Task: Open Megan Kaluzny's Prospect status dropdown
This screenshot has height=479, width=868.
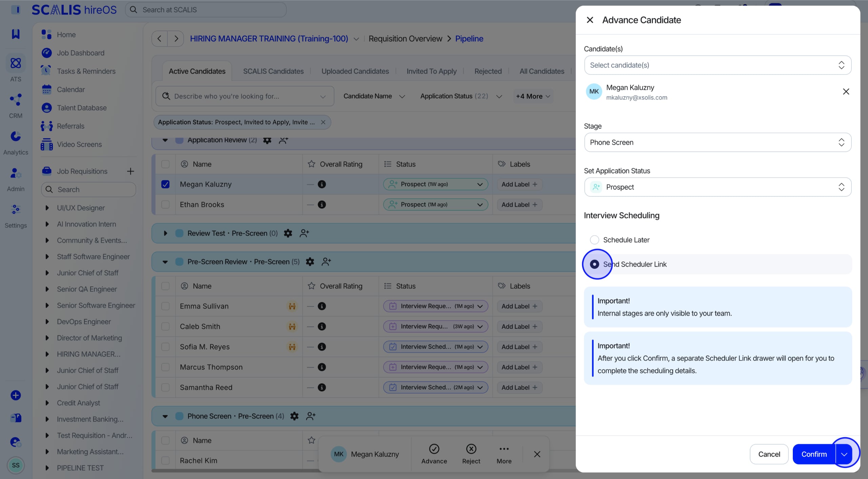Action: 435,184
